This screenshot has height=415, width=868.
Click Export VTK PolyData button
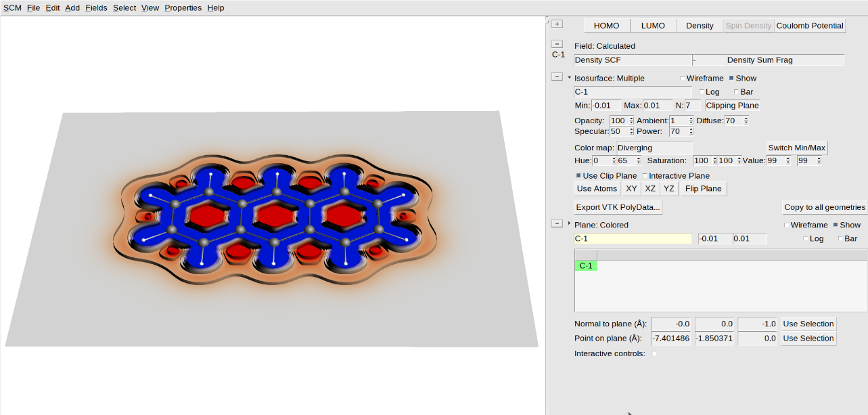tap(617, 206)
